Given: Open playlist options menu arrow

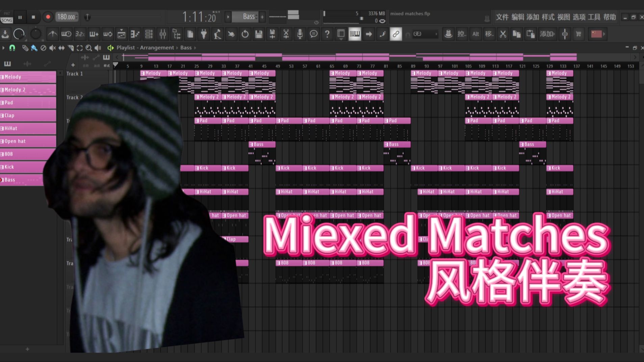Looking at the screenshot, I should tap(3, 48).
